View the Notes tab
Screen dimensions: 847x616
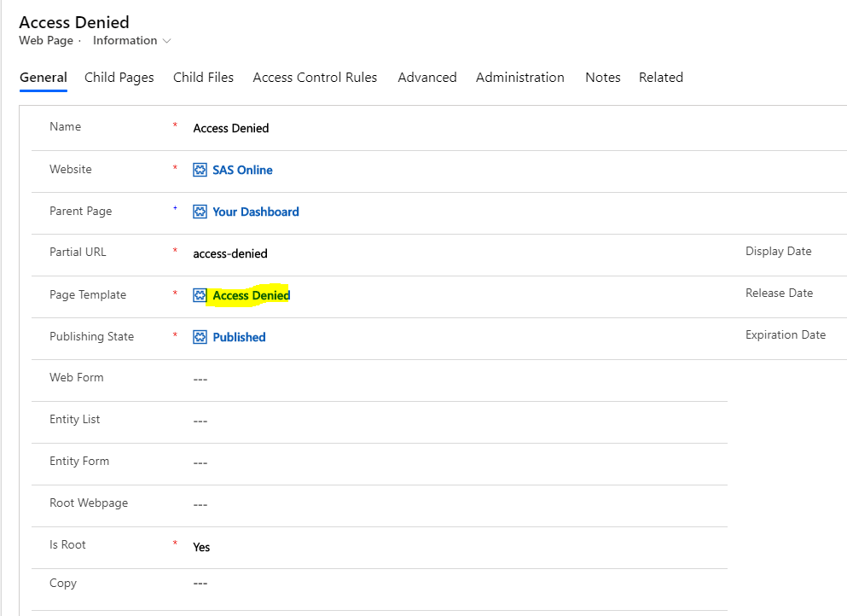pos(602,78)
